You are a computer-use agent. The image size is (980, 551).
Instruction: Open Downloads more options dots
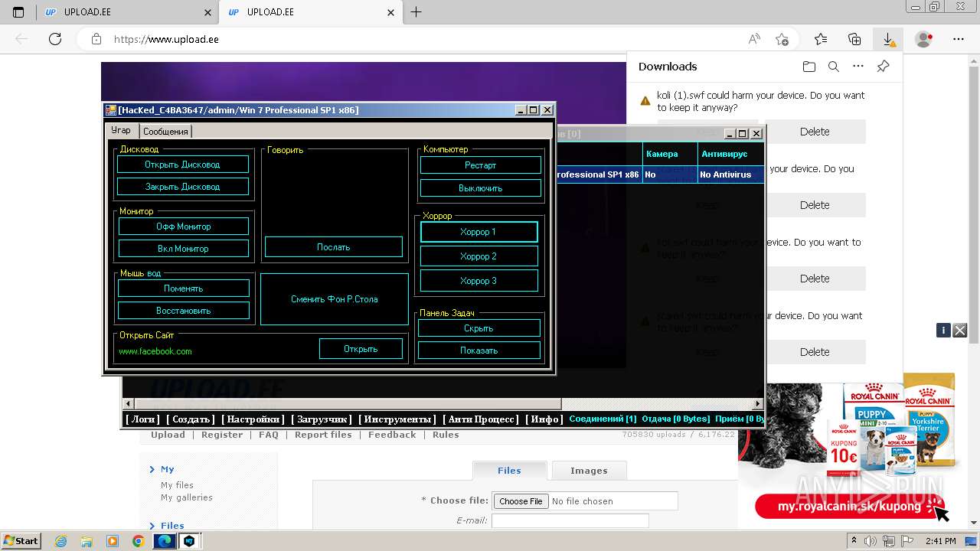click(858, 67)
